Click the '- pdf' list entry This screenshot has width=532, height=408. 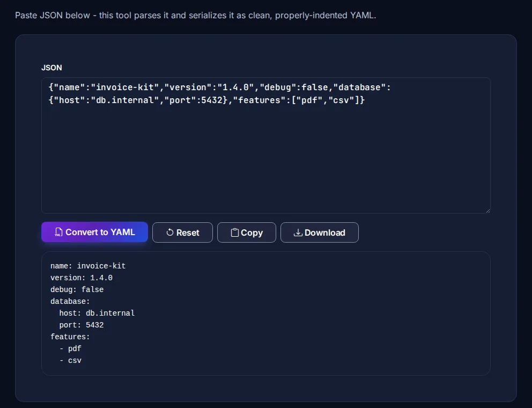pyautogui.click(x=71, y=348)
